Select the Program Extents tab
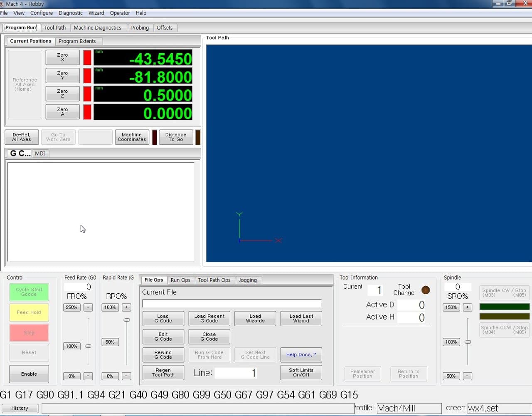The image size is (532, 416). [x=79, y=41]
